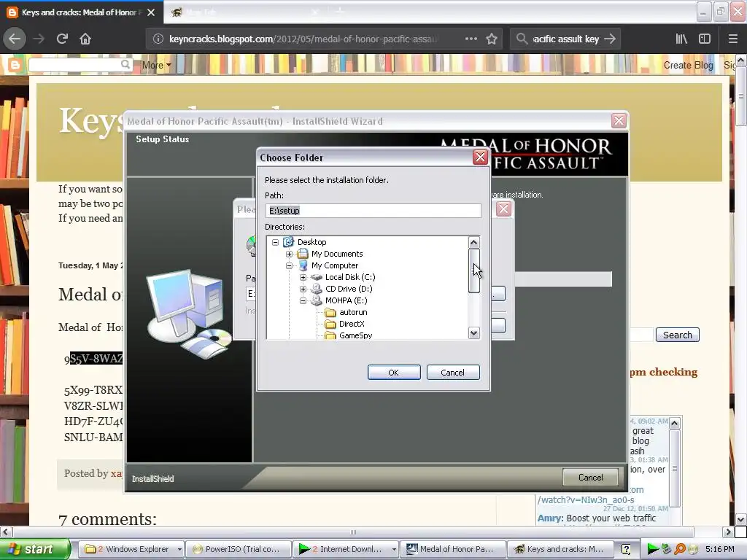The width and height of the screenshot is (747, 560).
Task: Collapse the My Computer tree node
Action: coord(289,265)
